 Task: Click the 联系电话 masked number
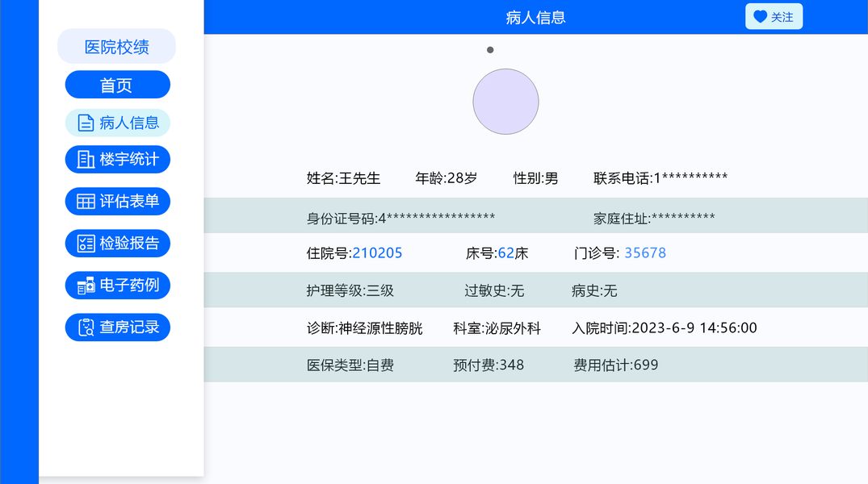point(660,178)
